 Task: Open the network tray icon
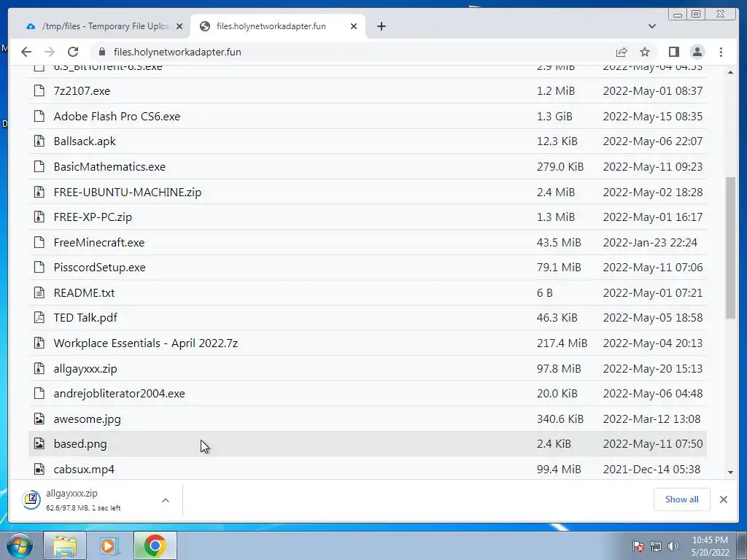coord(656,546)
